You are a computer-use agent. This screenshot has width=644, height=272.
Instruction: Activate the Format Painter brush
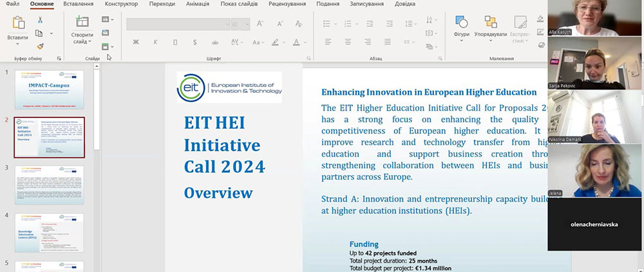click(40, 46)
